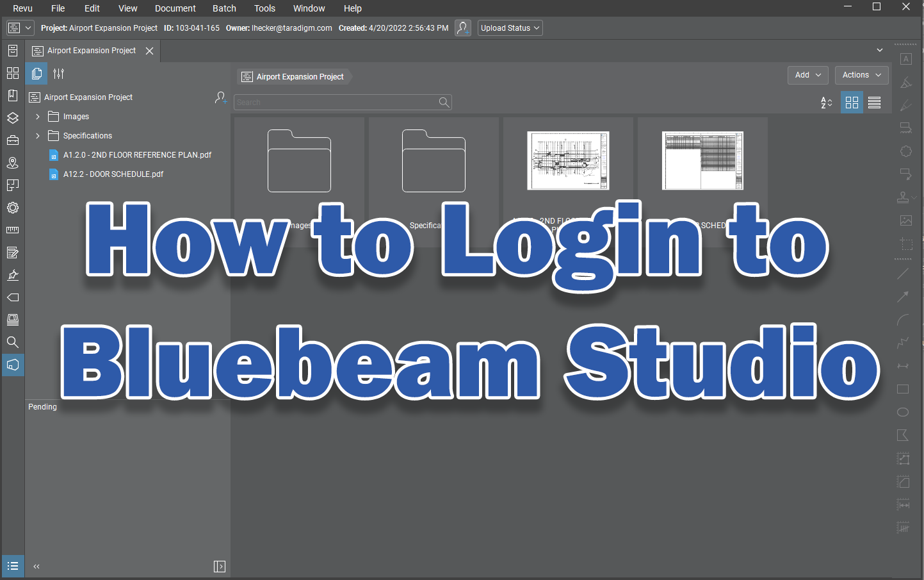Image resolution: width=924 pixels, height=580 pixels.
Task: Select the Cloud shape tool
Action: point(905,151)
